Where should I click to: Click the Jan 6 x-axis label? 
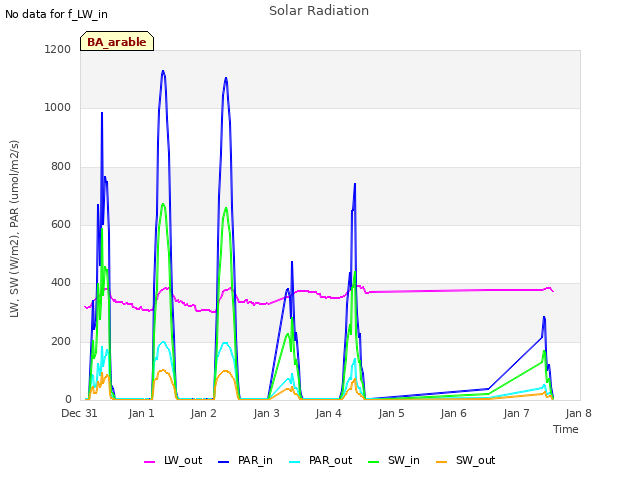[x=453, y=413]
